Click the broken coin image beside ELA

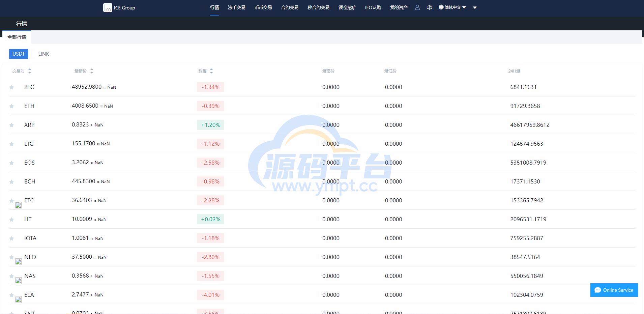(18, 299)
